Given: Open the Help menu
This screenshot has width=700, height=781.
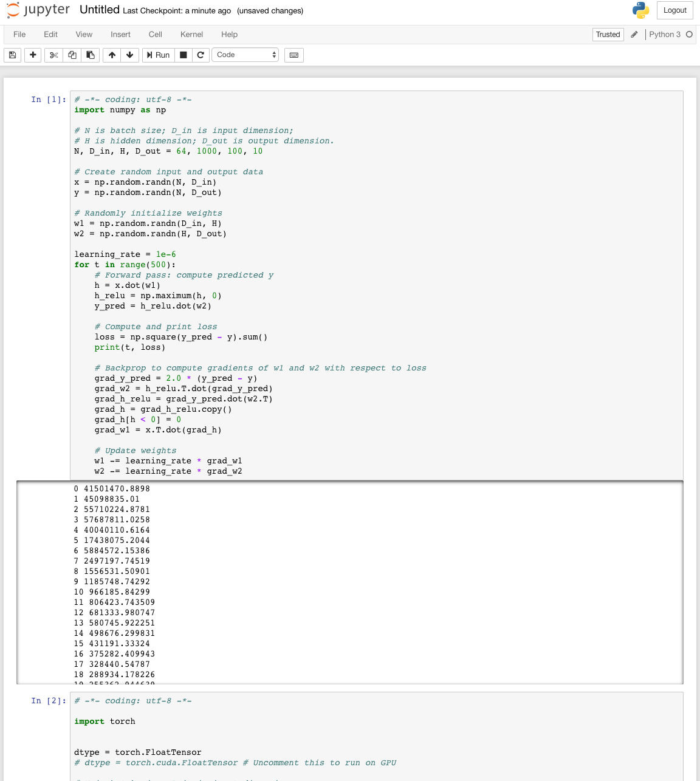Looking at the screenshot, I should coord(230,35).
